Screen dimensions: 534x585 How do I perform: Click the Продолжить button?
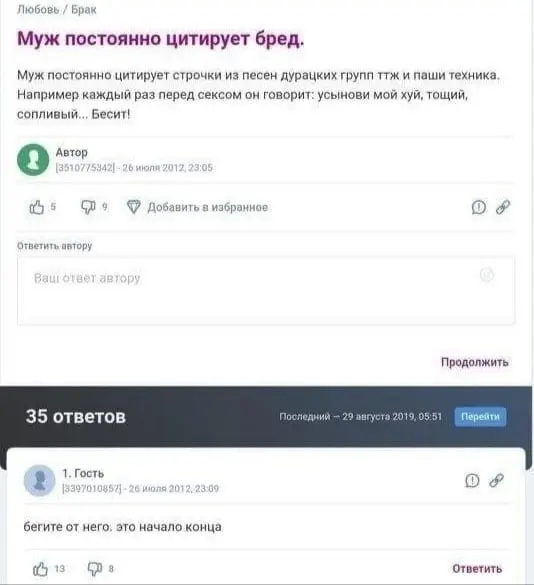(x=475, y=362)
